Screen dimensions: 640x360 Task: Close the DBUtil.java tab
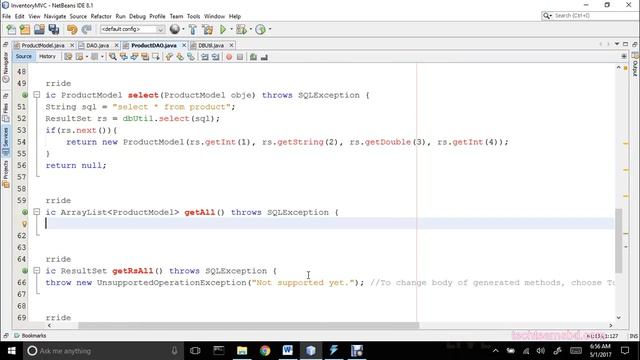coord(231,45)
